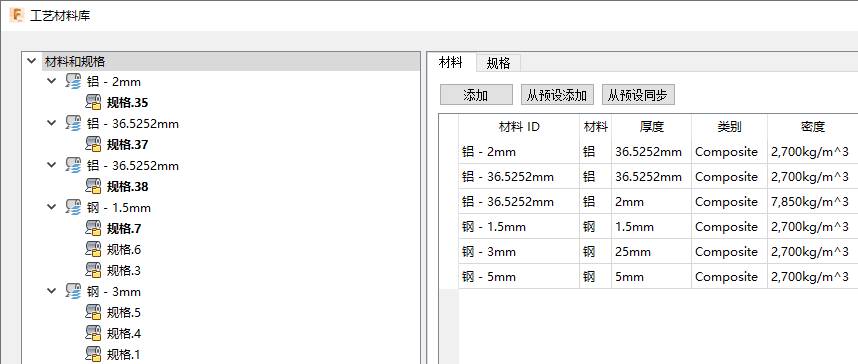Screen dimensions: 858x364
Task: Select the bold 规格.37 tree item
Action: (x=127, y=145)
